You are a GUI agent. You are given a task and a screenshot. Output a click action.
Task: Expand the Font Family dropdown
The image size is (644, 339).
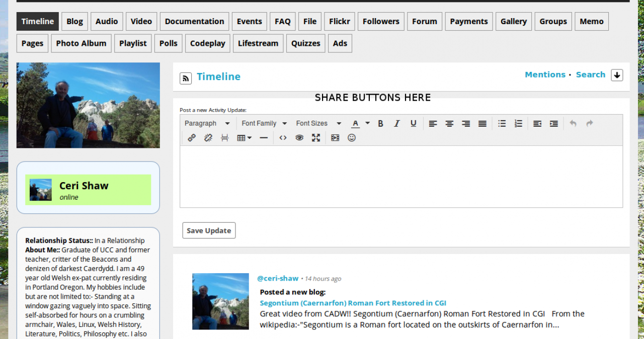click(264, 124)
